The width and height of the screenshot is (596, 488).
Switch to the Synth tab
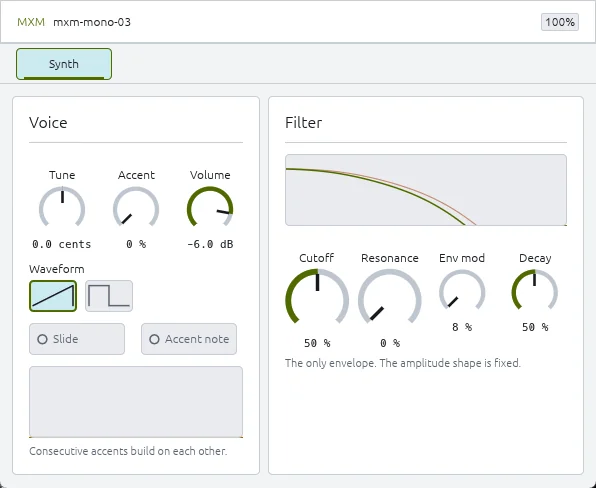coord(64,64)
